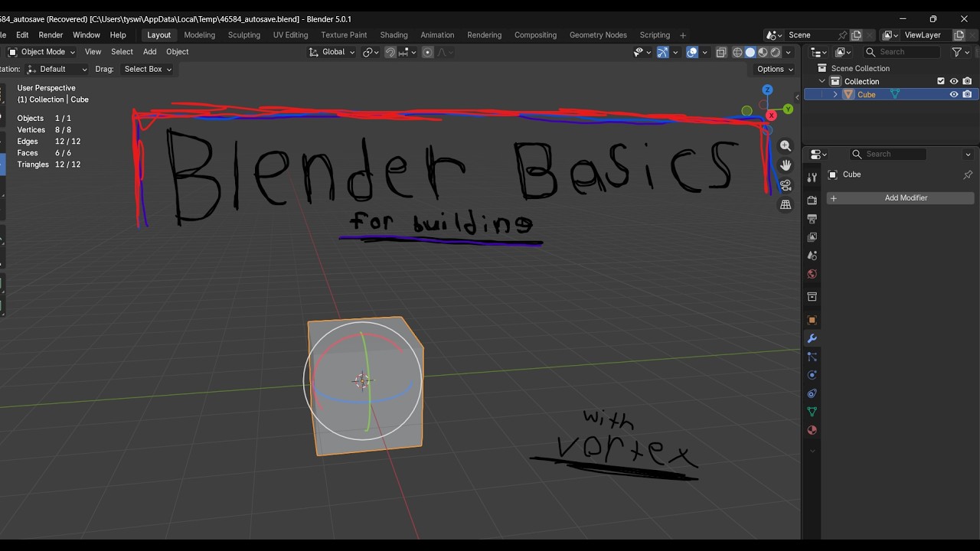
Task: Click the blue Z axis gizmo ball
Action: (x=767, y=90)
